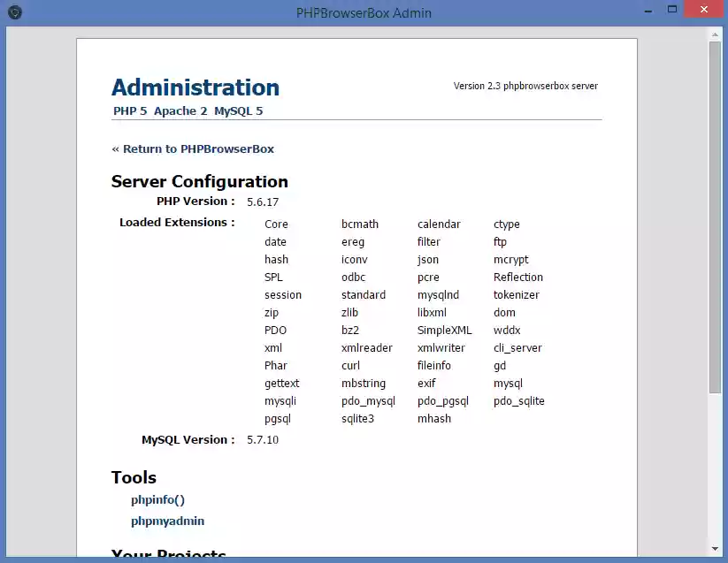Click the mbstring extension entry
The width and height of the screenshot is (728, 563).
364,384
